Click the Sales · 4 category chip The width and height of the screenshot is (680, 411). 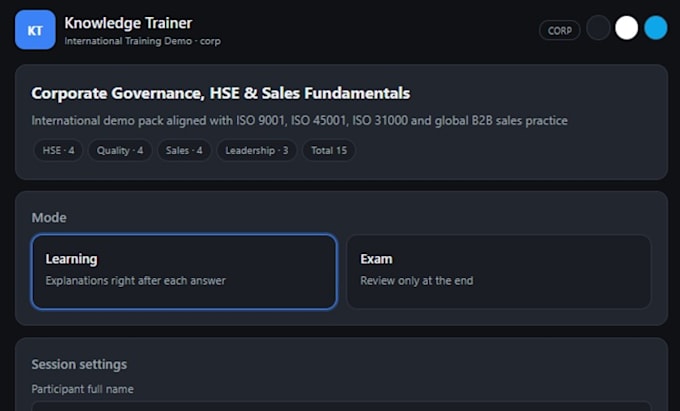pos(184,150)
